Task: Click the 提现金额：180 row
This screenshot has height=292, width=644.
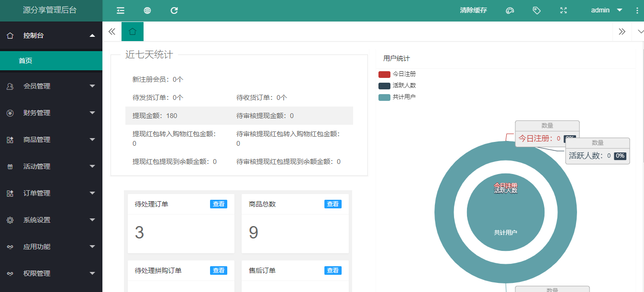Action: click(239, 116)
